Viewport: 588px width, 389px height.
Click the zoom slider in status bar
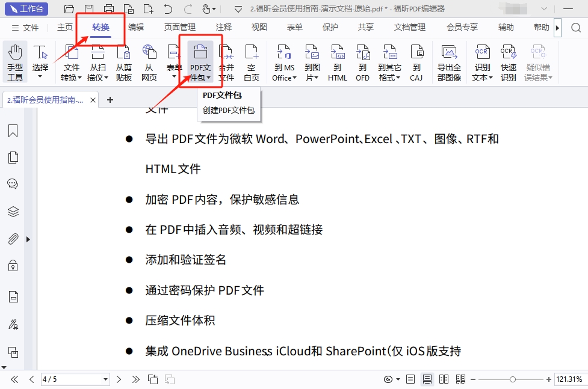[x=512, y=379]
